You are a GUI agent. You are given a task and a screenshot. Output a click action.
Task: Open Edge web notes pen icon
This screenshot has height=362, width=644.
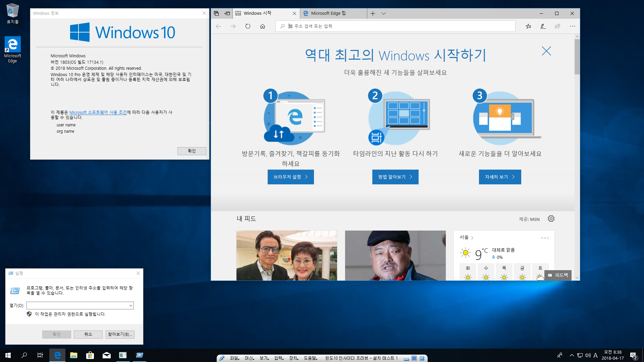543,26
